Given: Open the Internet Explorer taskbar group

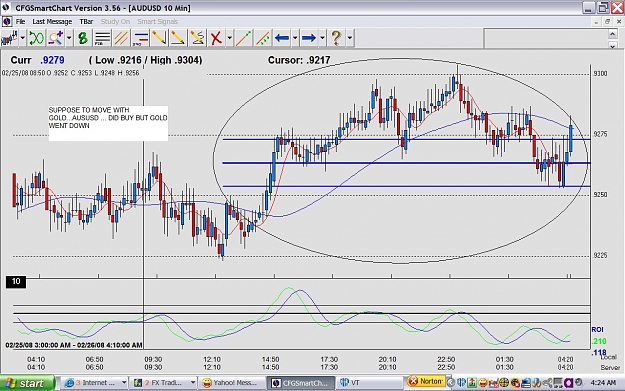Looking at the screenshot, I should click(x=95, y=383).
